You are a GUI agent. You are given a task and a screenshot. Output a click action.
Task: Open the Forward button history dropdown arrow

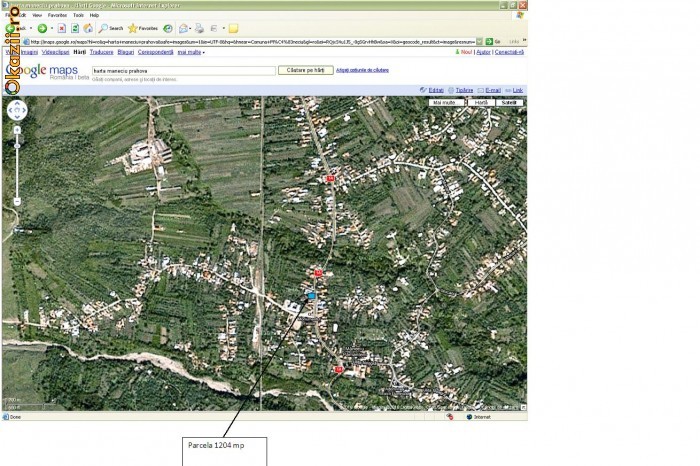(52, 29)
